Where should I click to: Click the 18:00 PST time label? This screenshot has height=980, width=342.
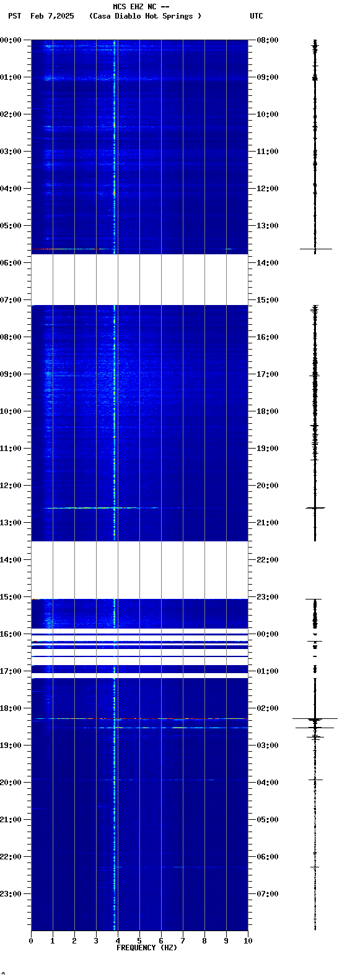point(11,708)
